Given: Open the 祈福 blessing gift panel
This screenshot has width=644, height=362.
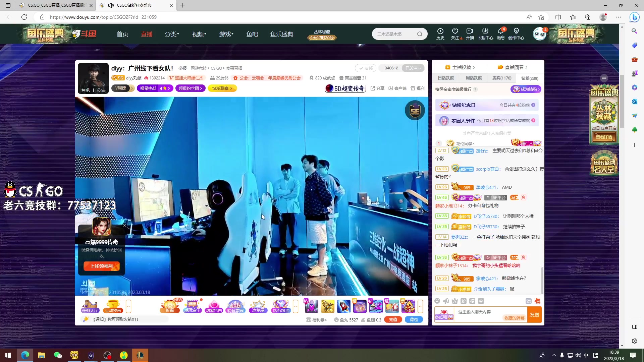Looking at the screenshot, I should [x=170, y=306].
